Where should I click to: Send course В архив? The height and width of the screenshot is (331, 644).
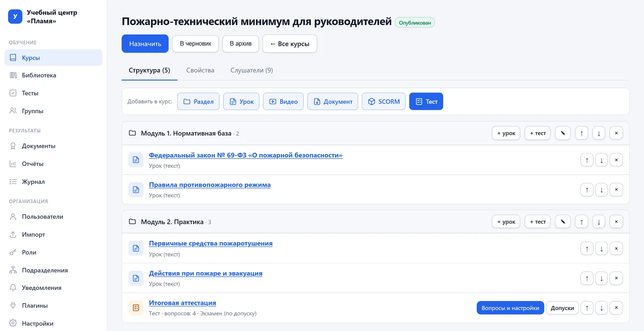[241, 43]
